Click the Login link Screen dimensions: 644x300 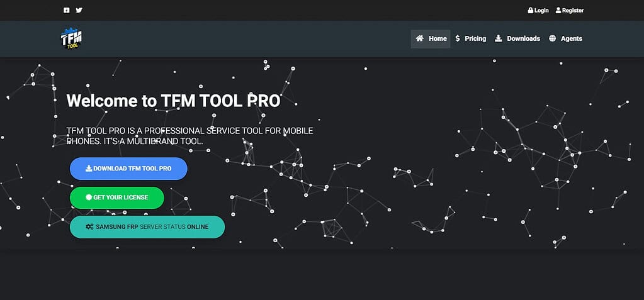(x=538, y=10)
